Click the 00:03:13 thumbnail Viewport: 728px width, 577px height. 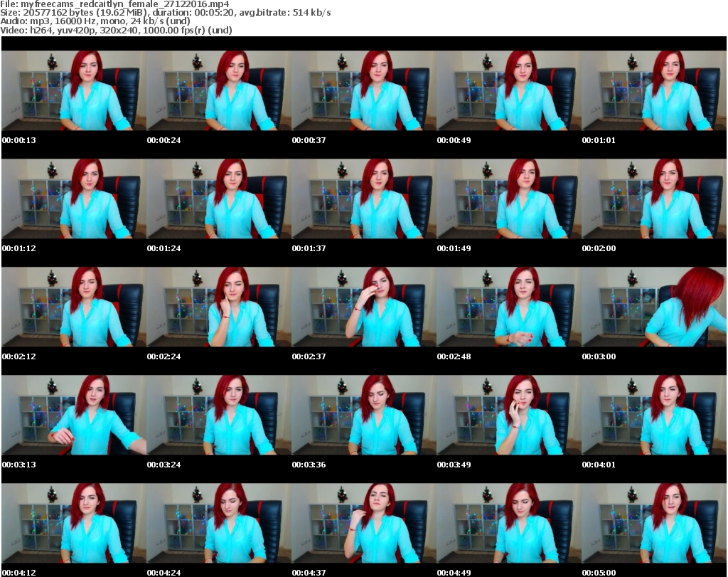pos(73,415)
